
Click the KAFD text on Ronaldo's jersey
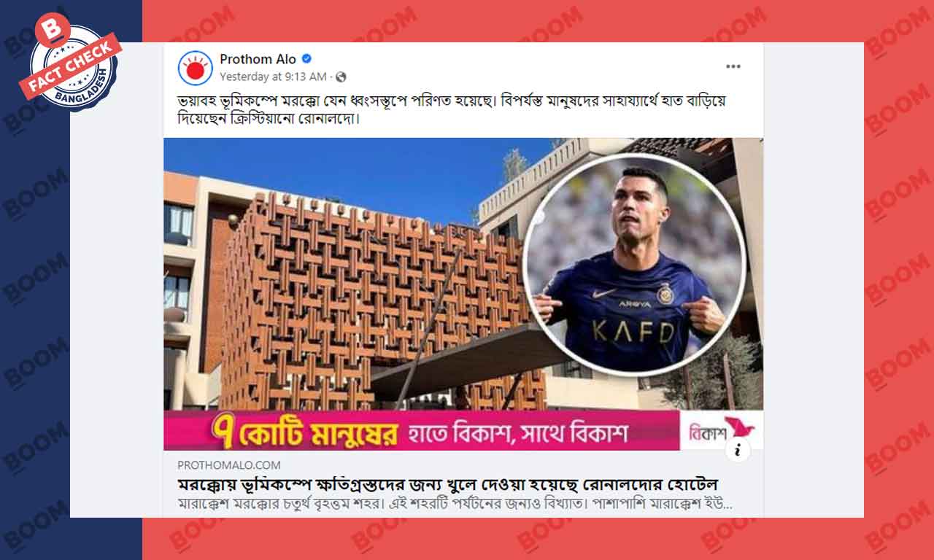click(633, 332)
